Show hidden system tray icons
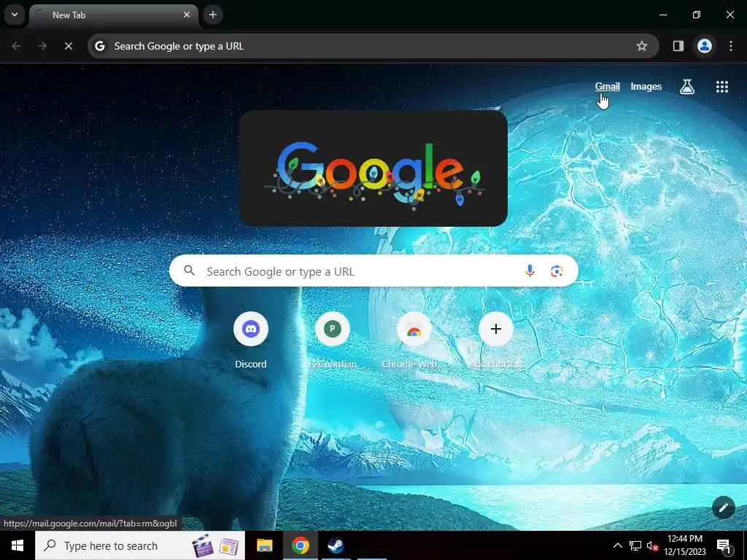This screenshot has height=560, width=747. tap(617, 545)
